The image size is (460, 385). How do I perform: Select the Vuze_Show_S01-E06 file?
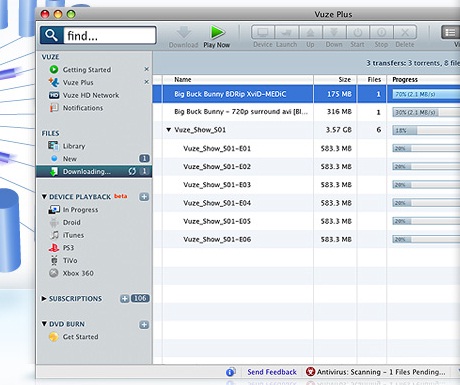217,239
